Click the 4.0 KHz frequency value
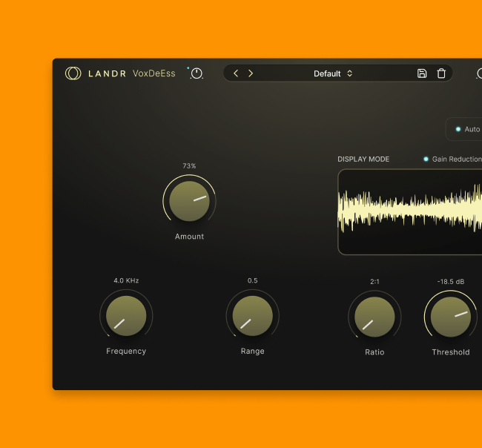Screen dimensions: 482x448 [126, 280]
